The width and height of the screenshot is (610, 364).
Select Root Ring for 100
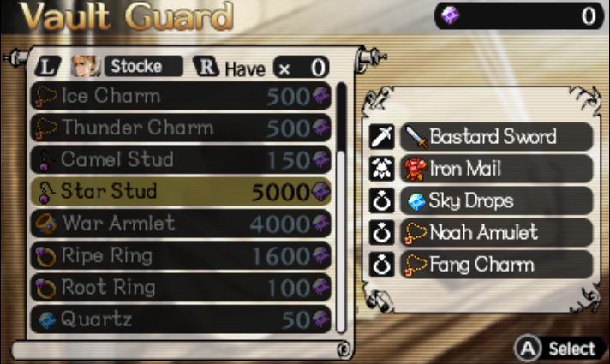181,287
